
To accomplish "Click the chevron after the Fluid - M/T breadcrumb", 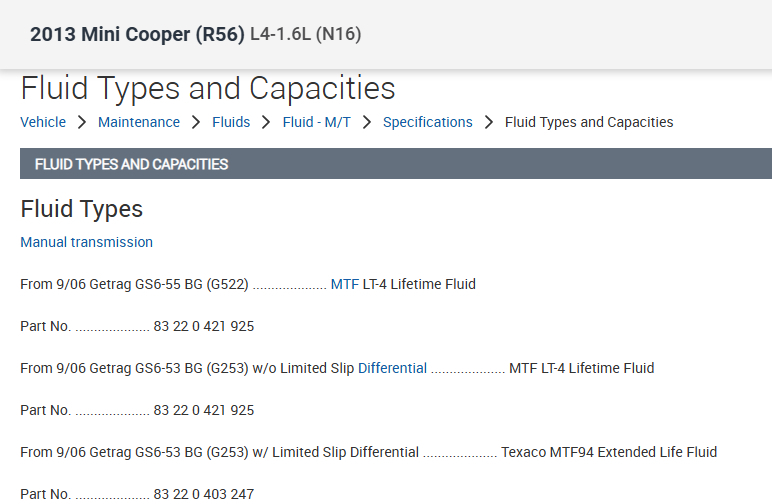I will pyautogui.click(x=367, y=122).
